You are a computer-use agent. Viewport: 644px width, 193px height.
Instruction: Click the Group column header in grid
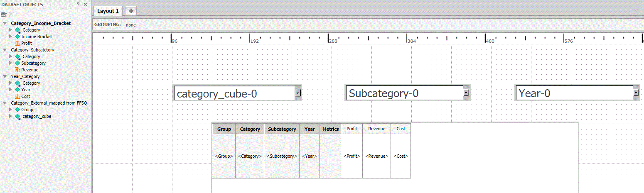click(x=224, y=129)
